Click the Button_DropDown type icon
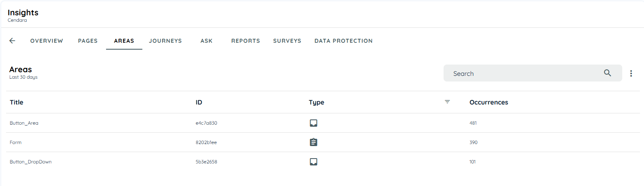 click(x=313, y=162)
